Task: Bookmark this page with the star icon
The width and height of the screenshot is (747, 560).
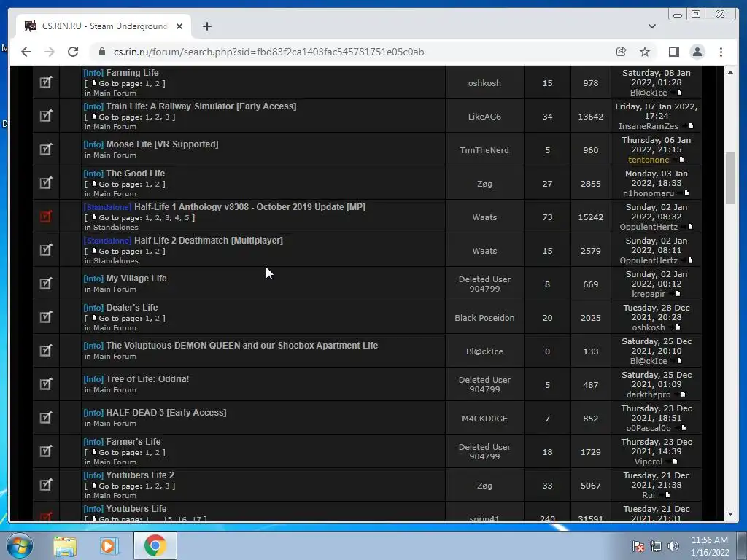Action: (x=645, y=52)
